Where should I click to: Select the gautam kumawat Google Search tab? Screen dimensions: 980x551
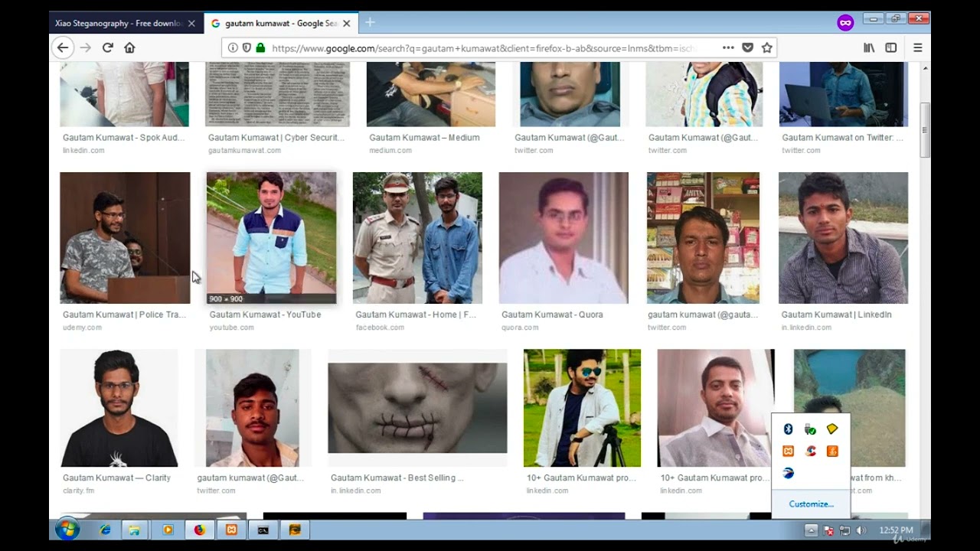280,24
